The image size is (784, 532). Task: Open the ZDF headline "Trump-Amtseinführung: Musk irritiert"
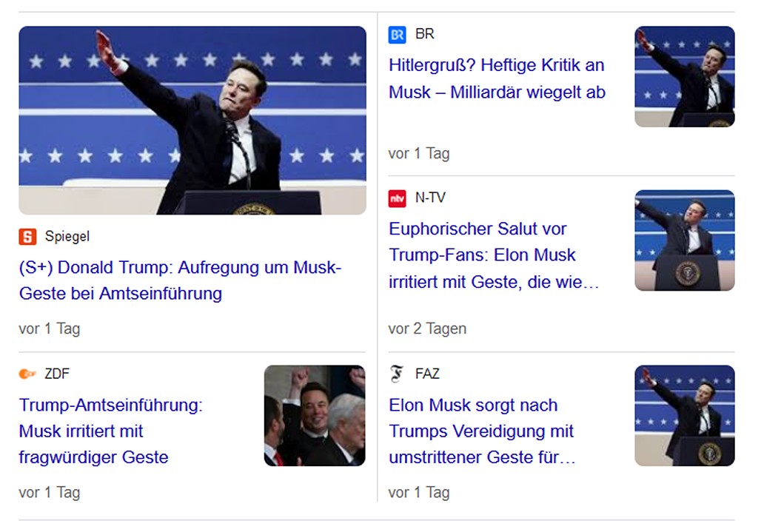pyautogui.click(x=111, y=431)
